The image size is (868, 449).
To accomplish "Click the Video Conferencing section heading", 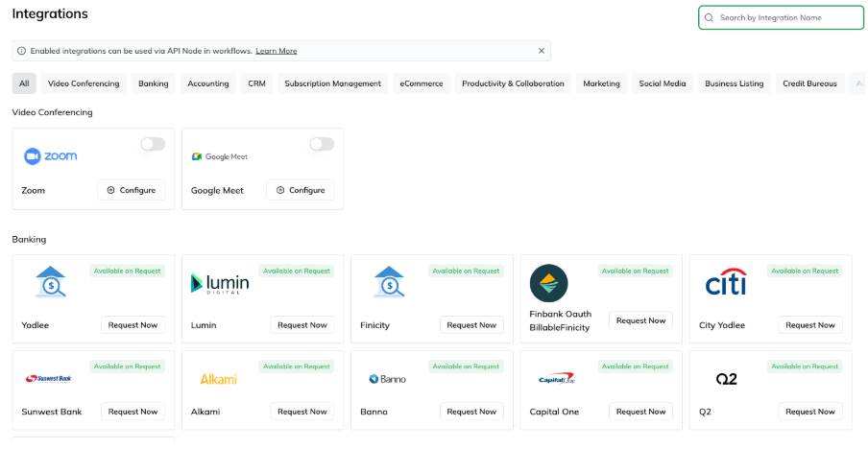I will pos(52,112).
